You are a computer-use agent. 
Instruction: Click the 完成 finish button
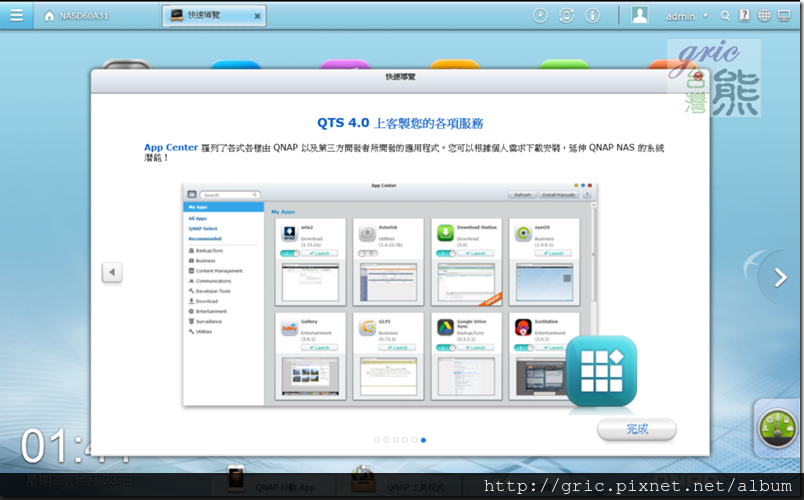[637, 429]
